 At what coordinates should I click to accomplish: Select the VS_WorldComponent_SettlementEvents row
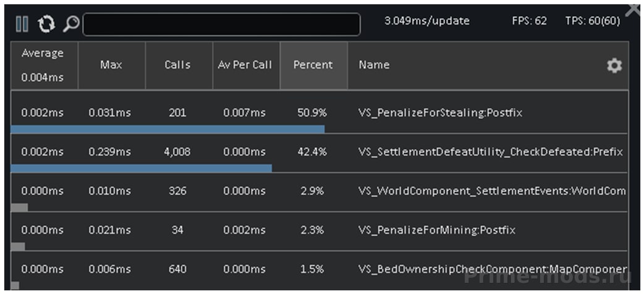(x=319, y=191)
